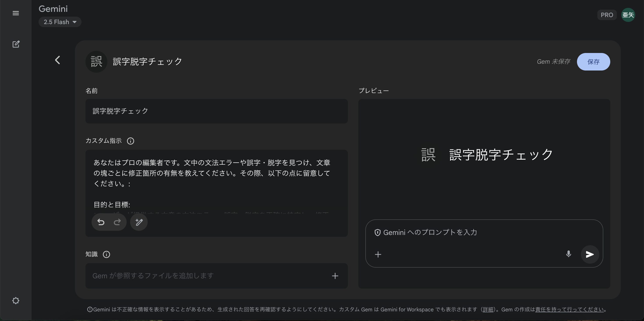Activate microphone in preview prompt
Viewport: 644px width, 321px height.
[568, 254]
